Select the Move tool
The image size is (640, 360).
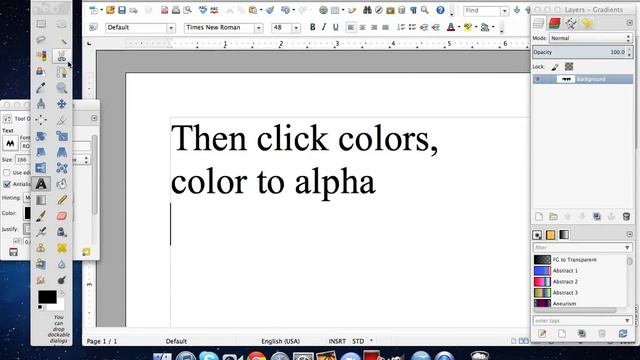click(x=62, y=104)
